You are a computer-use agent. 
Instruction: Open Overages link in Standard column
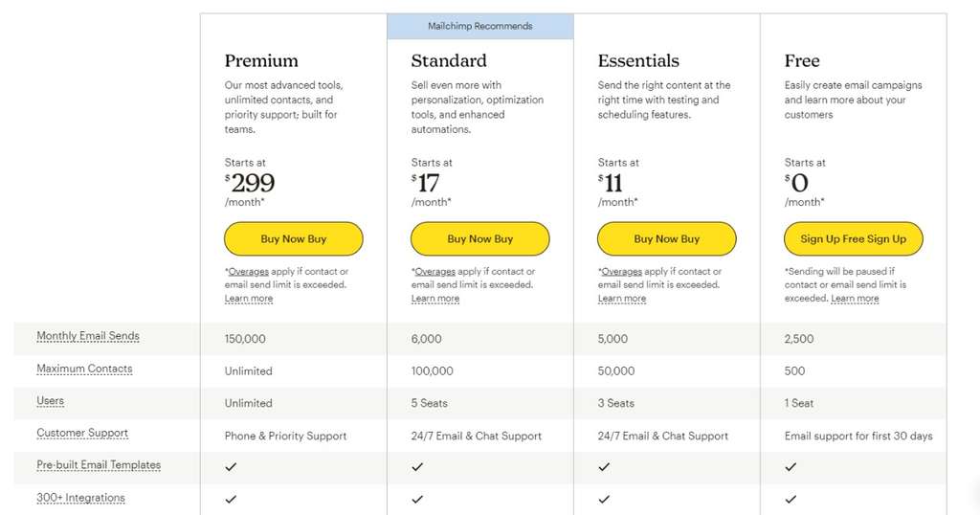point(435,272)
